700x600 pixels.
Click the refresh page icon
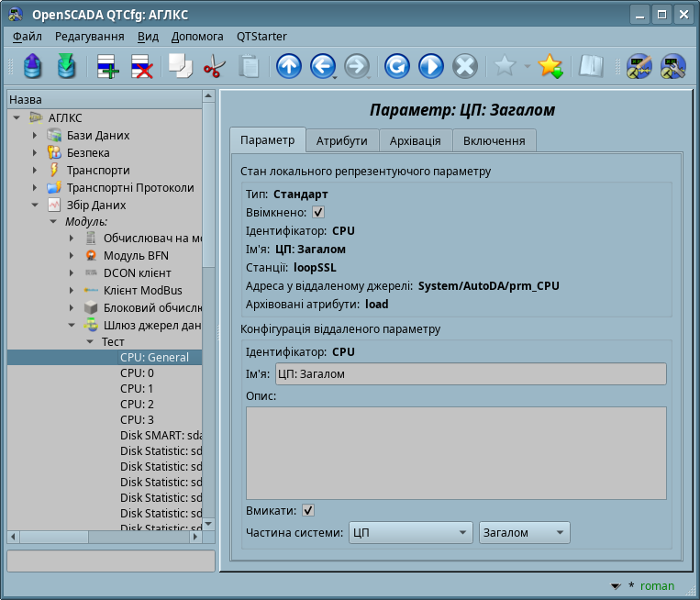coord(396,66)
